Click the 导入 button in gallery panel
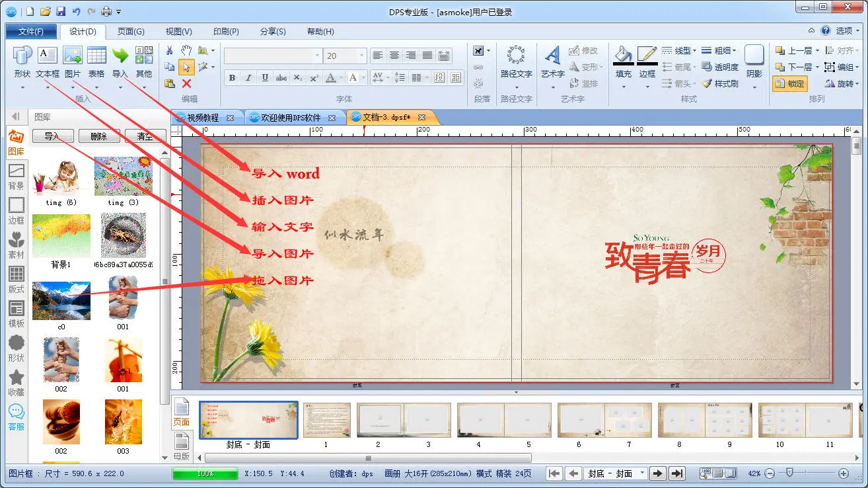 [52, 136]
